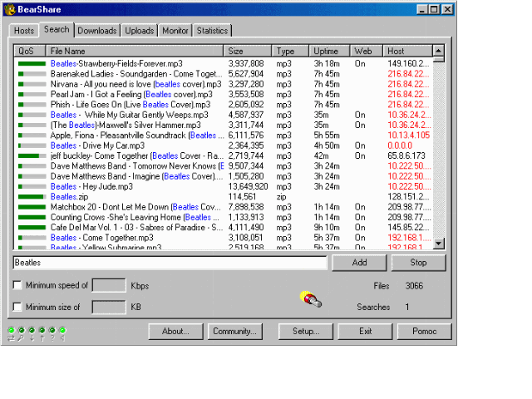Screen dimensions: 532x399
Task: Click the results list scroll-down arrow
Action: click(x=439, y=244)
